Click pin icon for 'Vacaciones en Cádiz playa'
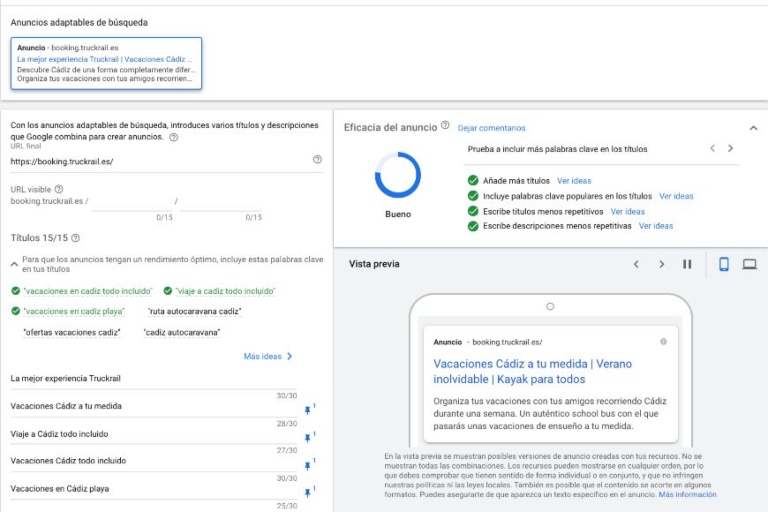 click(308, 492)
